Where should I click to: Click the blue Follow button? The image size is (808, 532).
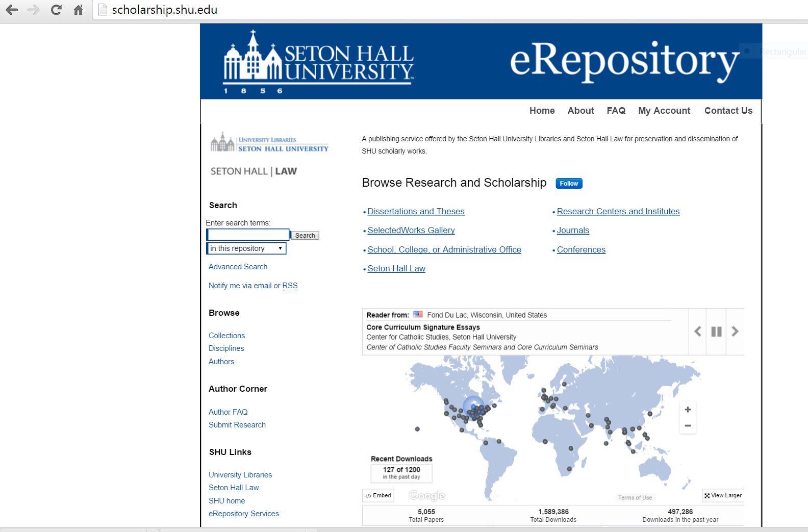point(569,184)
